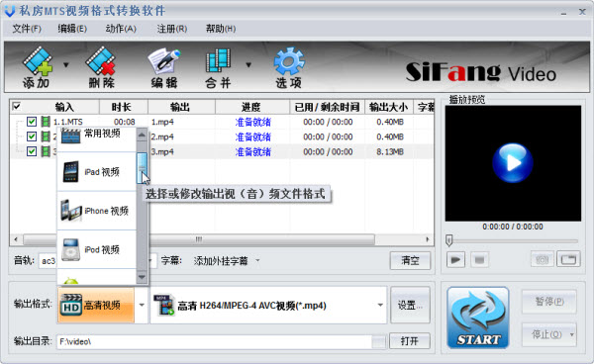Expand the 高清视频 format category dropdown arrow
594x364 pixels.
(142, 305)
